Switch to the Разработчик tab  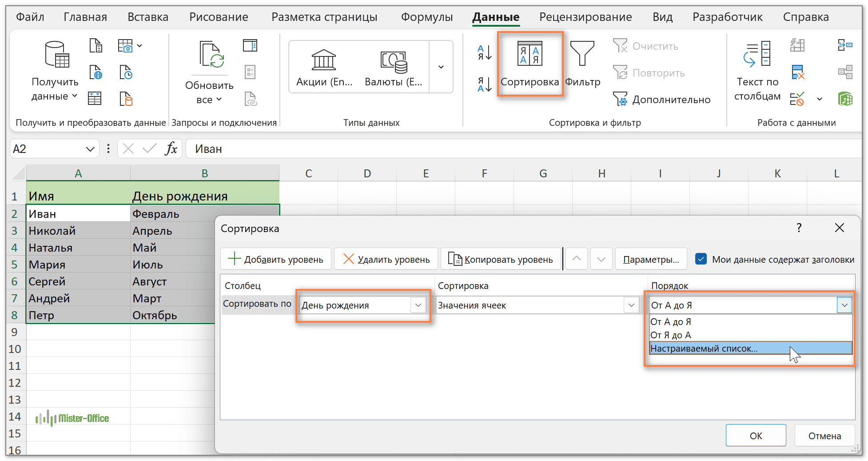(728, 17)
